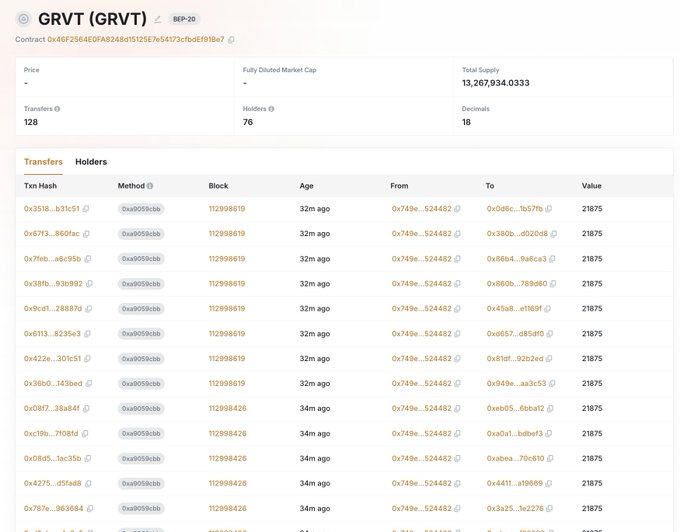Copy txn hash 0x3518...b31c51
The width and height of the screenshot is (680, 532).
(86, 209)
